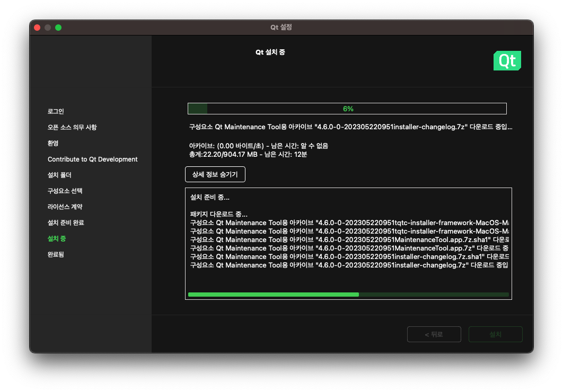Image resolution: width=563 pixels, height=392 pixels.
Task: Click status line above the archive speed text
Action: pyautogui.click(x=350, y=127)
